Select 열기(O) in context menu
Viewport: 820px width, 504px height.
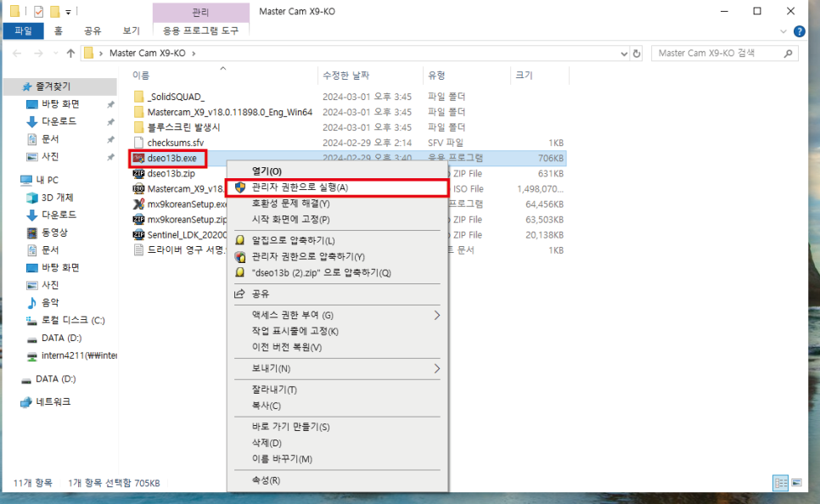tap(337, 171)
